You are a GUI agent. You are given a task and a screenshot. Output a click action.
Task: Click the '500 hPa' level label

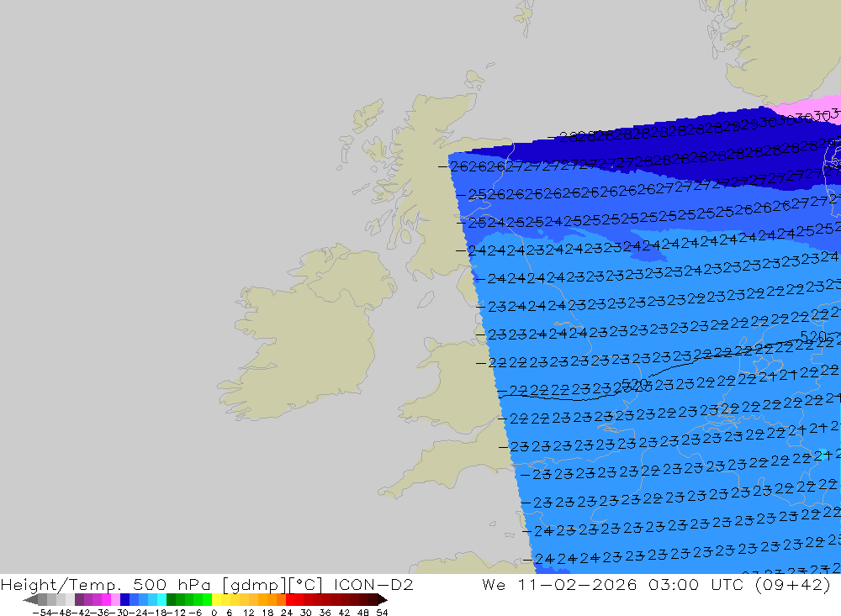point(171,584)
